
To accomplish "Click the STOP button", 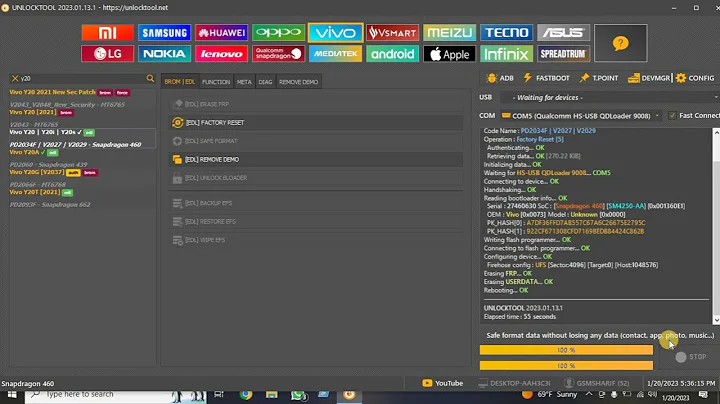I will (691, 357).
